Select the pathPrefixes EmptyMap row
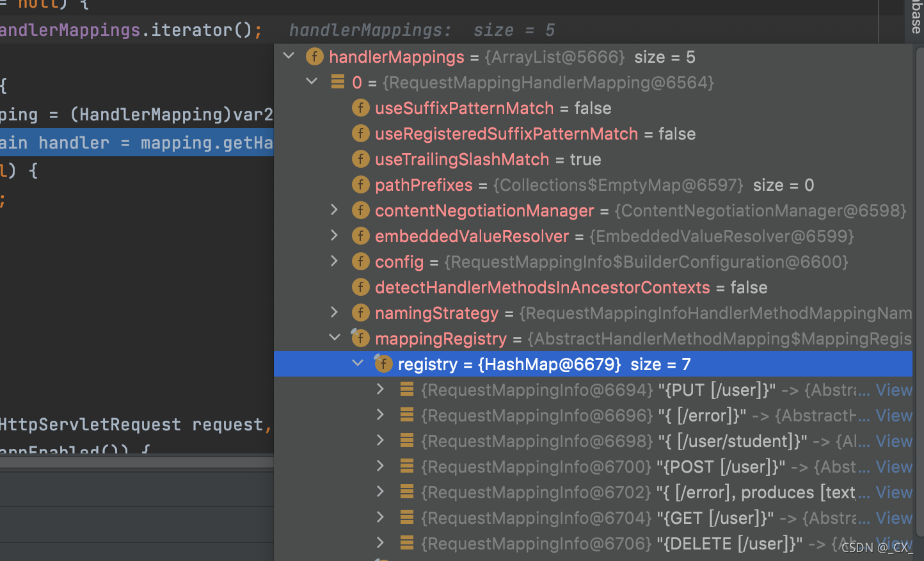This screenshot has height=561, width=924. click(x=593, y=184)
